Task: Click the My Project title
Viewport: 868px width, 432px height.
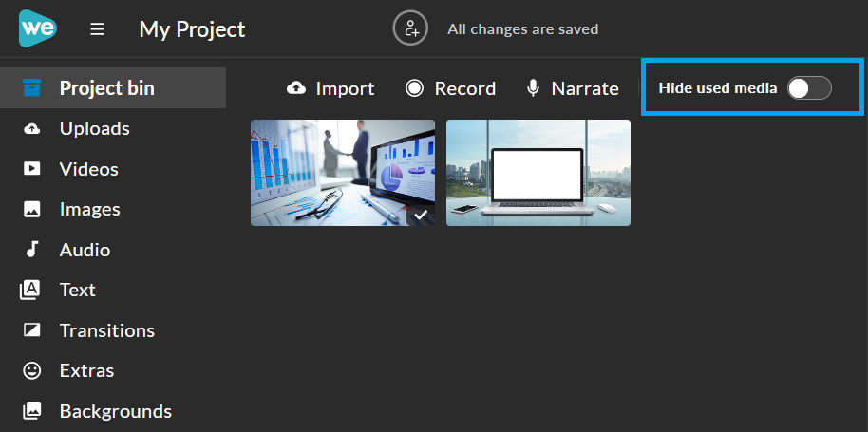Action: [192, 29]
